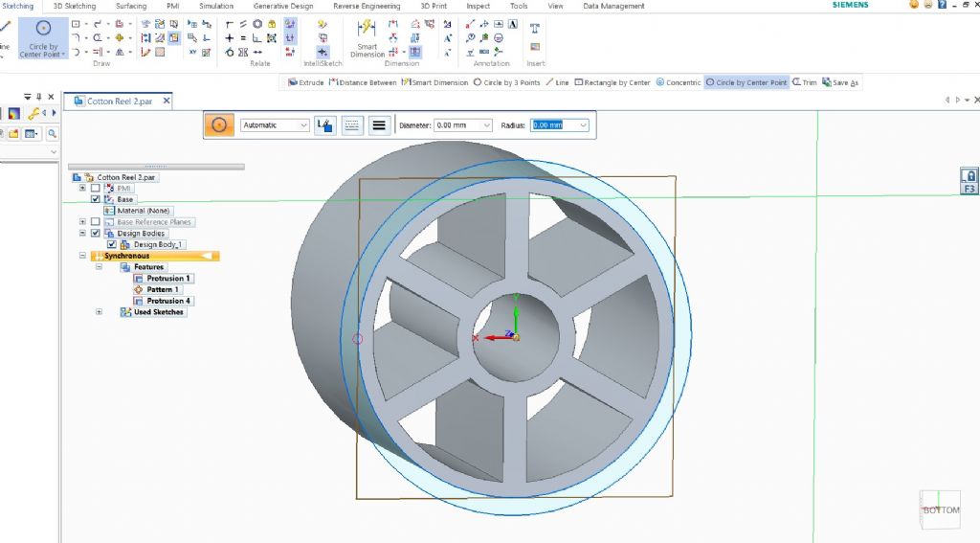Toggle the PMI checkbox

pyautogui.click(x=96, y=188)
